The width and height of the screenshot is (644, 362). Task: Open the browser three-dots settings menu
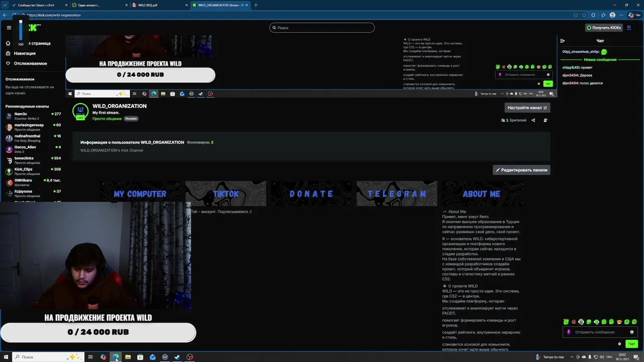coord(621,15)
